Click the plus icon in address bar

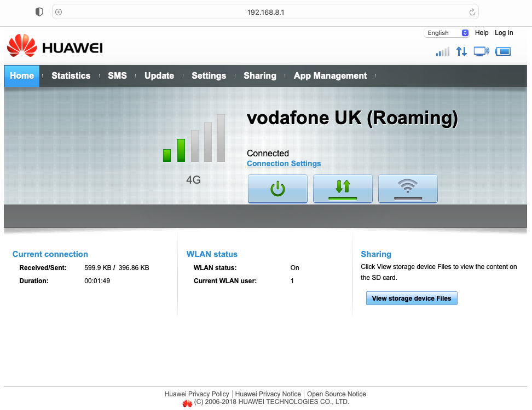click(59, 12)
